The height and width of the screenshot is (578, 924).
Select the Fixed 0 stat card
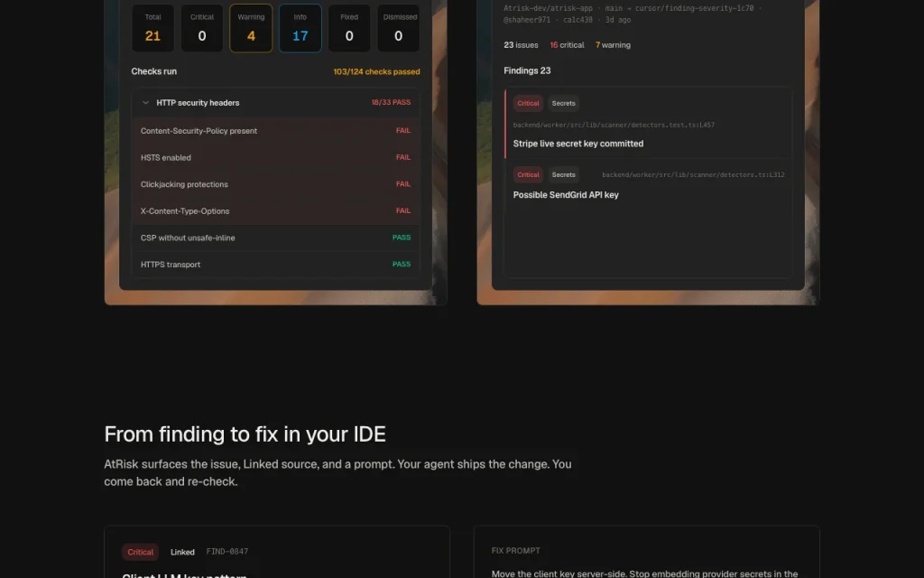pos(349,28)
